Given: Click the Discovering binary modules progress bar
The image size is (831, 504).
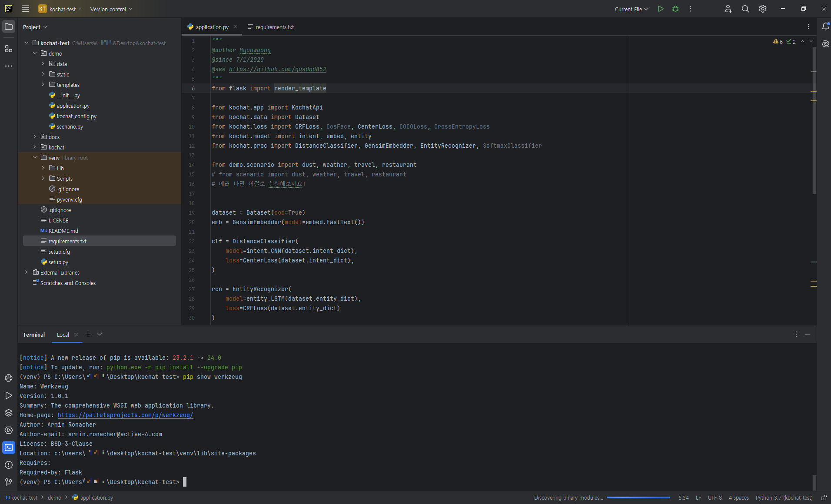Looking at the screenshot, I should click(x=638, y=498).
